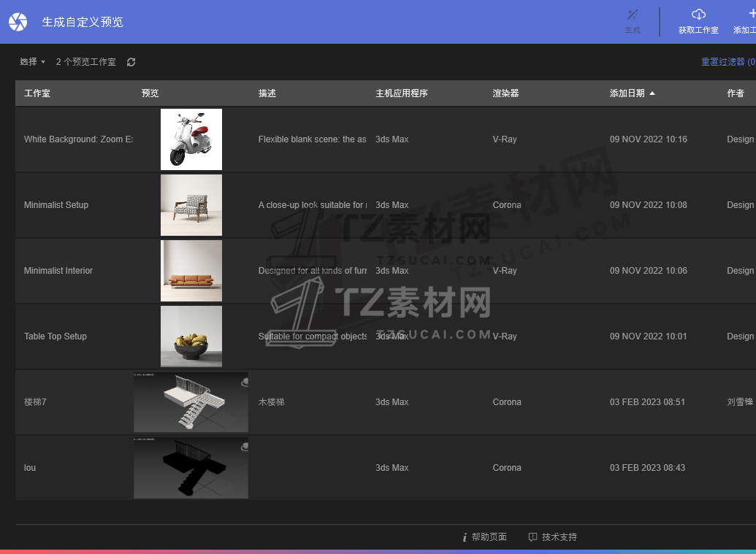Click the date 03 FEB 2023 08:51
The image size is (756, 554).
point(647,401)
